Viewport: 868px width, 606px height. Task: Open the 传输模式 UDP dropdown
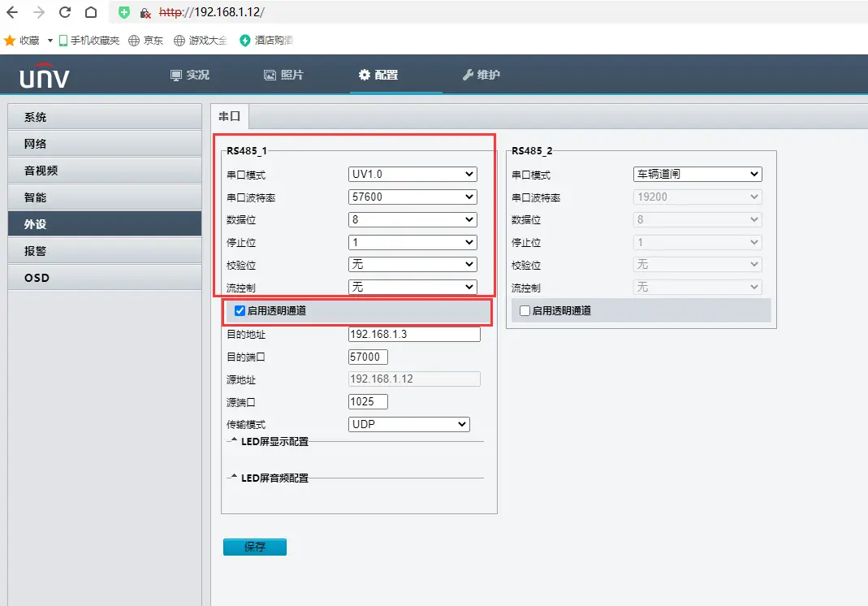409,424
